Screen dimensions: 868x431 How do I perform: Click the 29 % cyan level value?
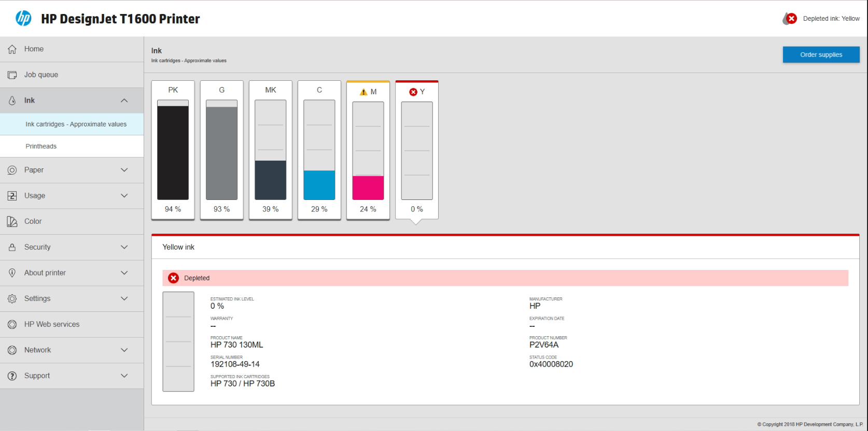point(319,209)
